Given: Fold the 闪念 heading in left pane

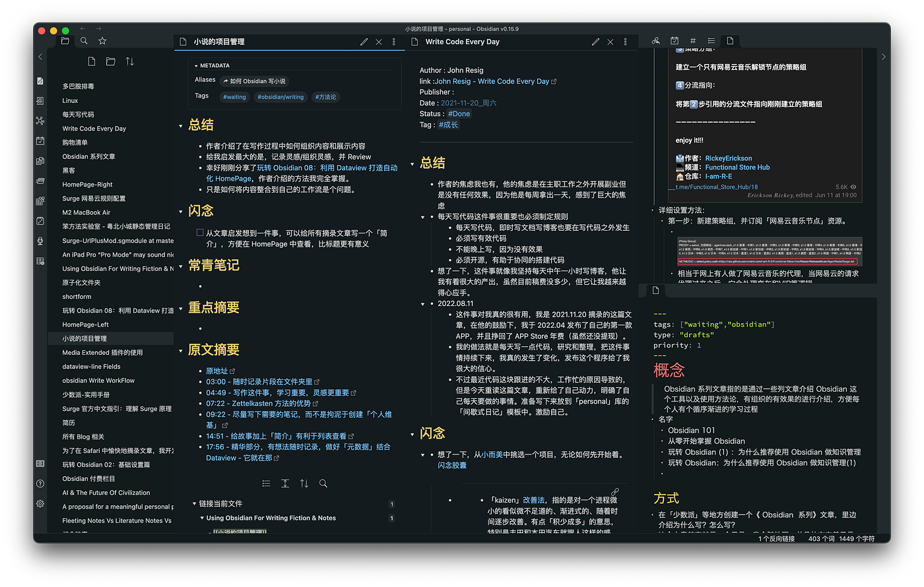Looking at the screenshot, I should tap(181, 212).
